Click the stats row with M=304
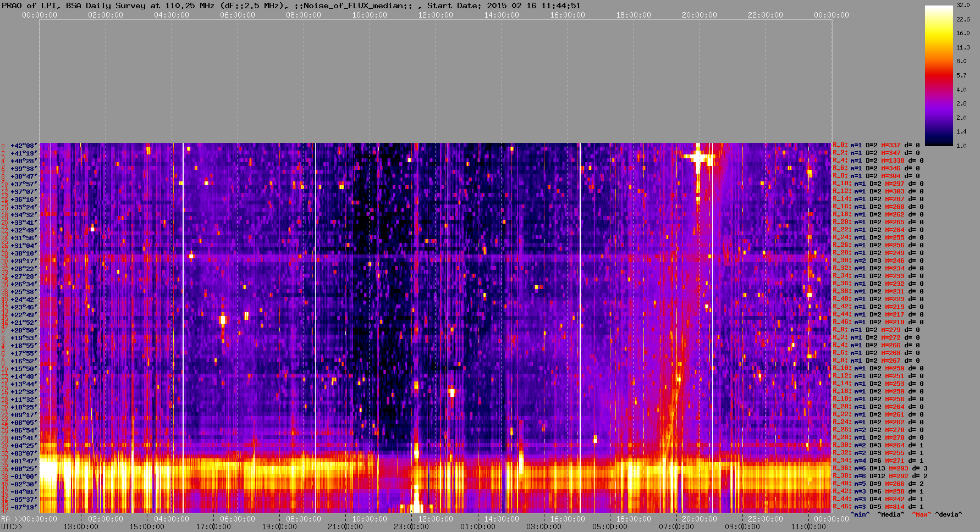Screen dimensions: 980x532 point(876,176)
